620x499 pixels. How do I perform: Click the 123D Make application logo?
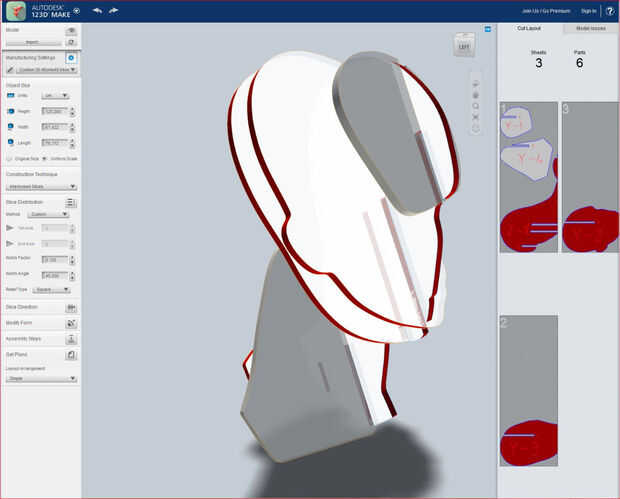16,11
